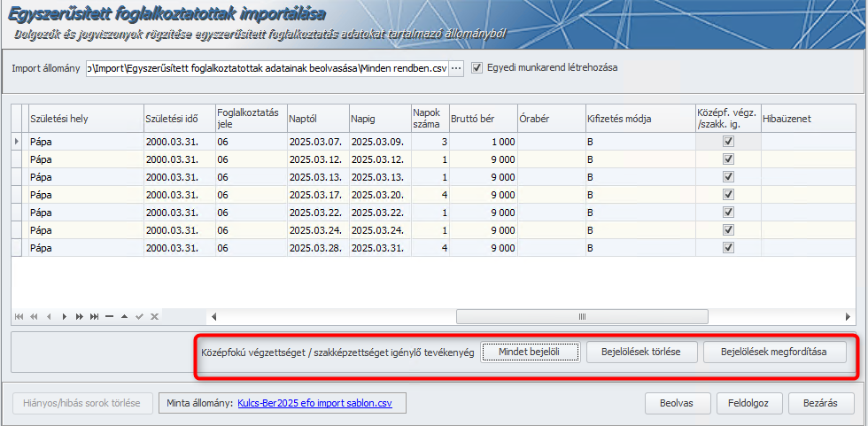Click Bejelölések törlése button
The height and width of the screenshot is (426, 868).
pyautogui.click(x=641, y=352)
